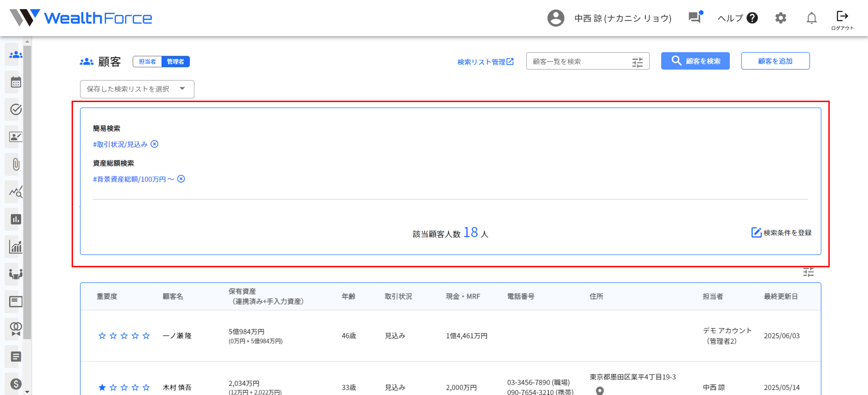The image size is (868, 395).
Task: Open ヘルプ help menu
Action: [738, 18]
